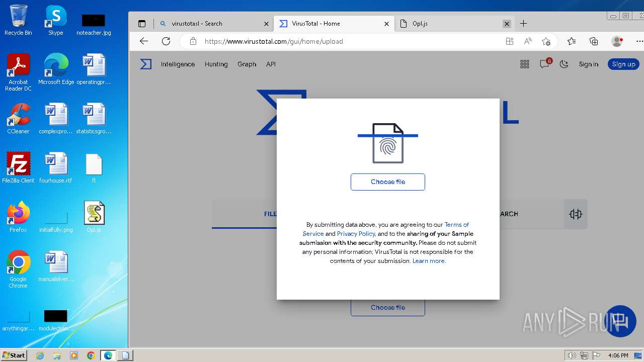Screen dimensions: 644x362
Task: Add this page to favorites
Action: coord(546,41)
